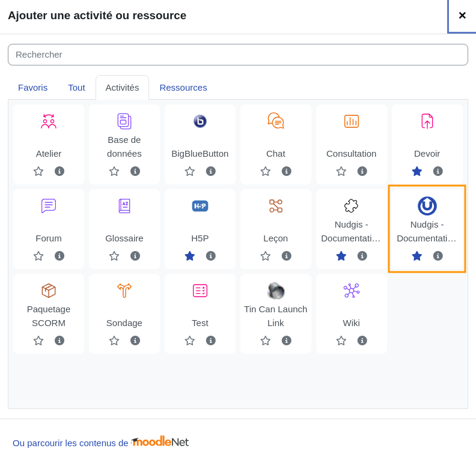This screenshot has width=476, height=457.
Task: Follow the MoodleNet content link
Action: 100,443
